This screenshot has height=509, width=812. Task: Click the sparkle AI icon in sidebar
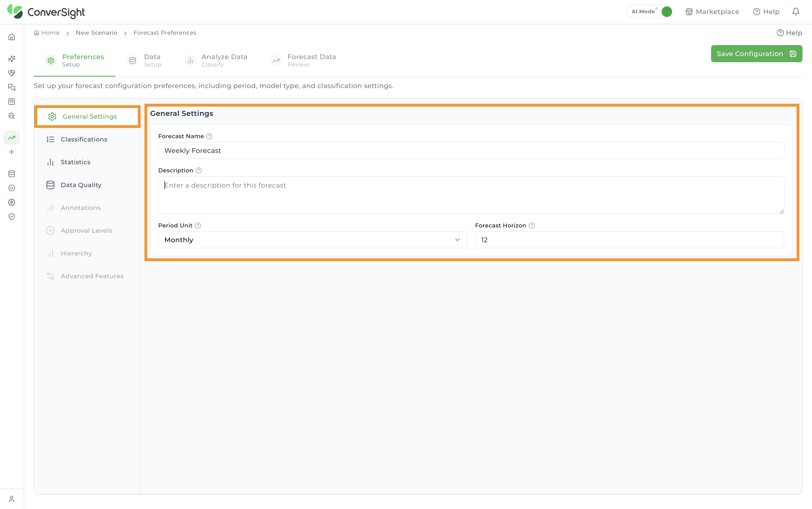click(x=12, y=59)
